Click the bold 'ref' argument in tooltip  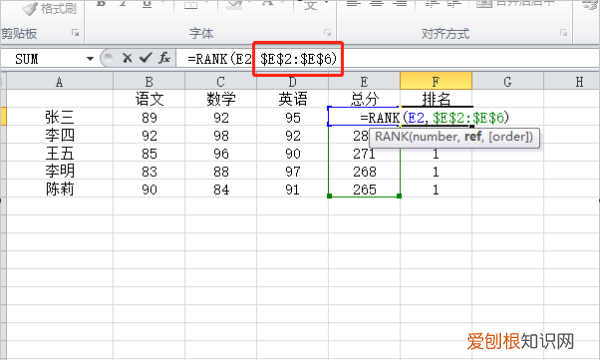coord(473,137)
